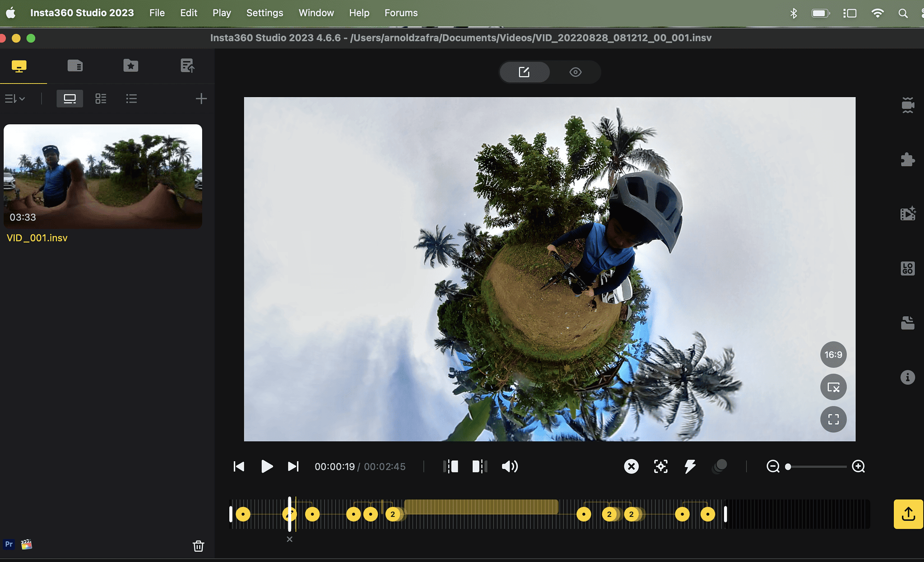Mute the video audio

coord(509,467)
